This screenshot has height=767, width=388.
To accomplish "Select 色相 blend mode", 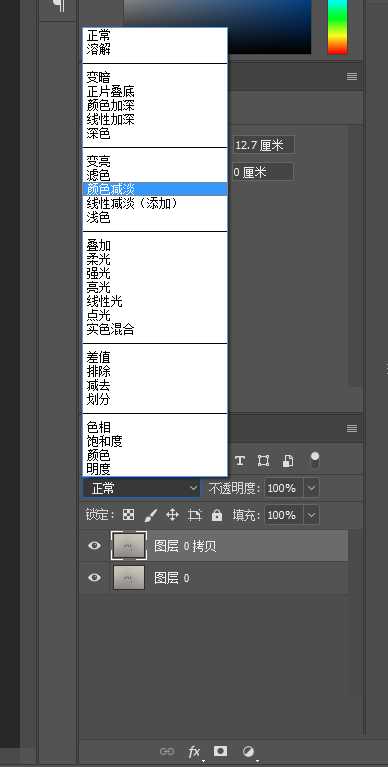I will (155, 428).
